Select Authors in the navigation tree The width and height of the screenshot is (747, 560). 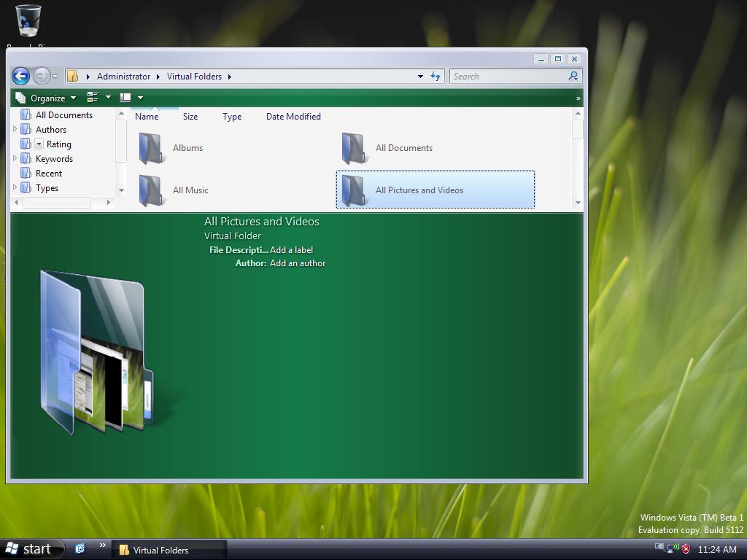[51, 130]
